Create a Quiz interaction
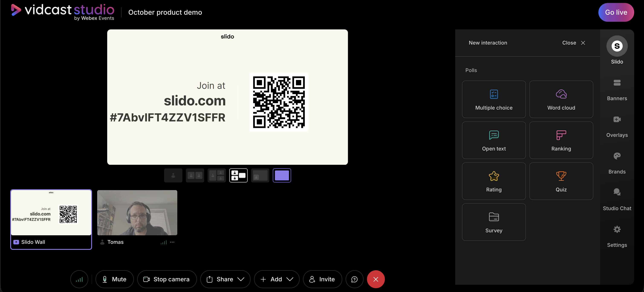644x292 pixels. pyautogui.click(x=561, y=181)
